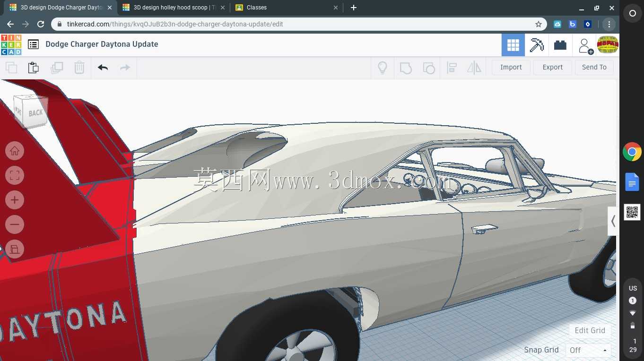Close the Dodge Charger tab
The height and width of the screenshot is (361, 644).
109,8
